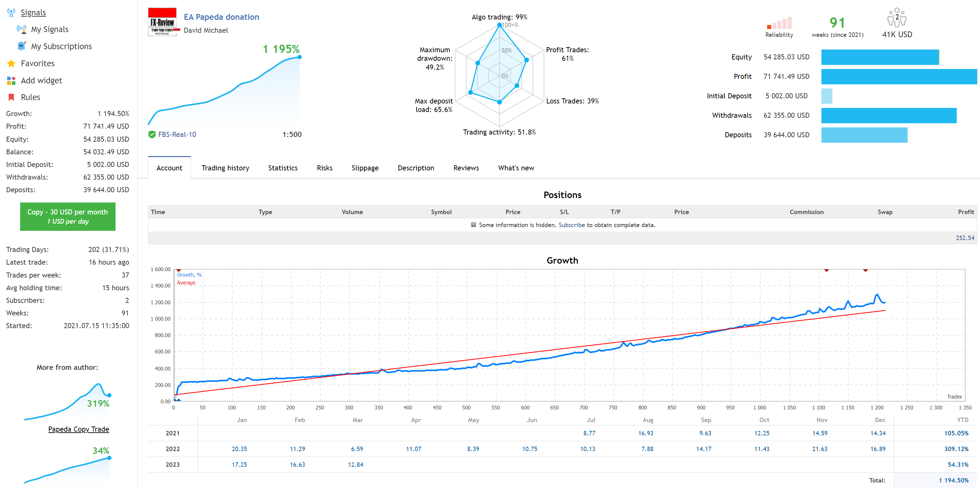Click Time column header in Positions

click(158, 212)
